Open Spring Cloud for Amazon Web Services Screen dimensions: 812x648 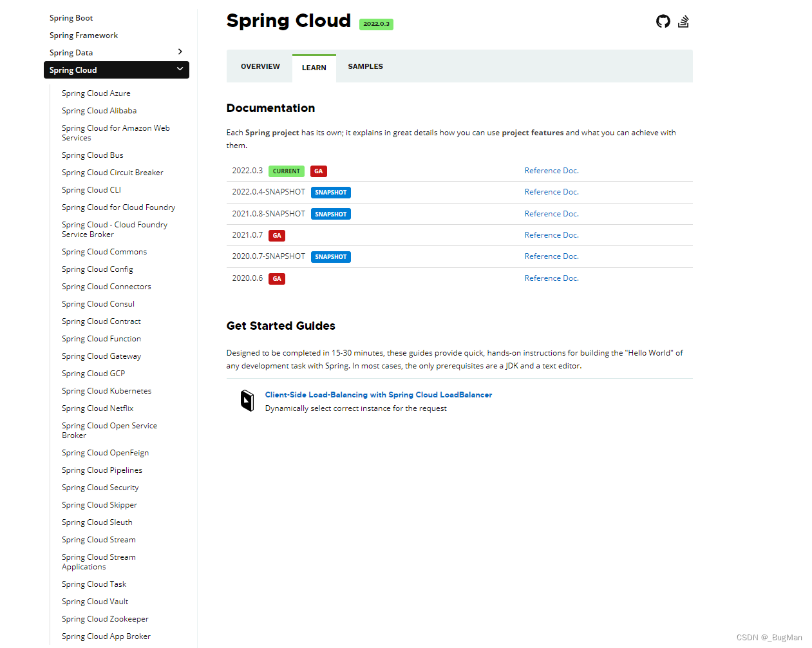pos(116,133)
